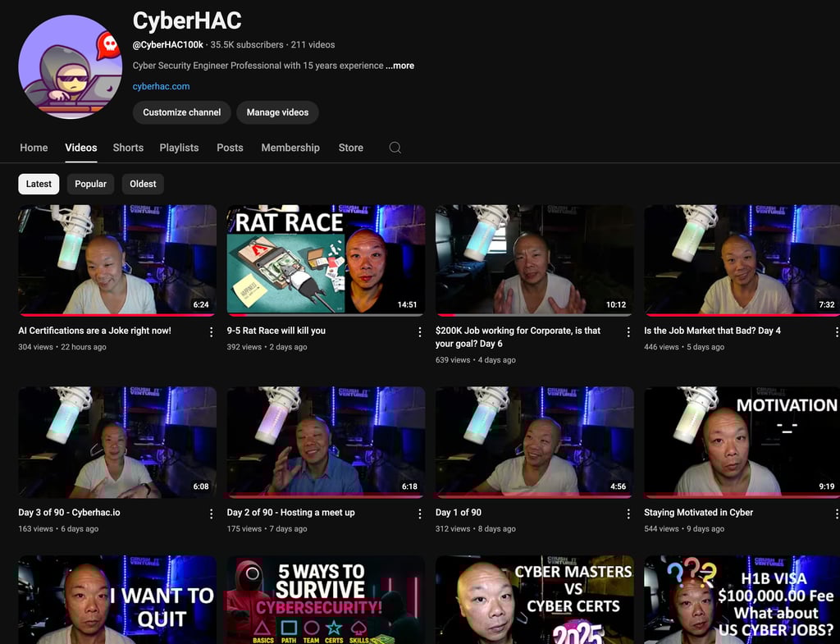This screenshot has height=644, width=840.
Task: Open the RAT RACE video thumbnail
Action: coord(326,260)
